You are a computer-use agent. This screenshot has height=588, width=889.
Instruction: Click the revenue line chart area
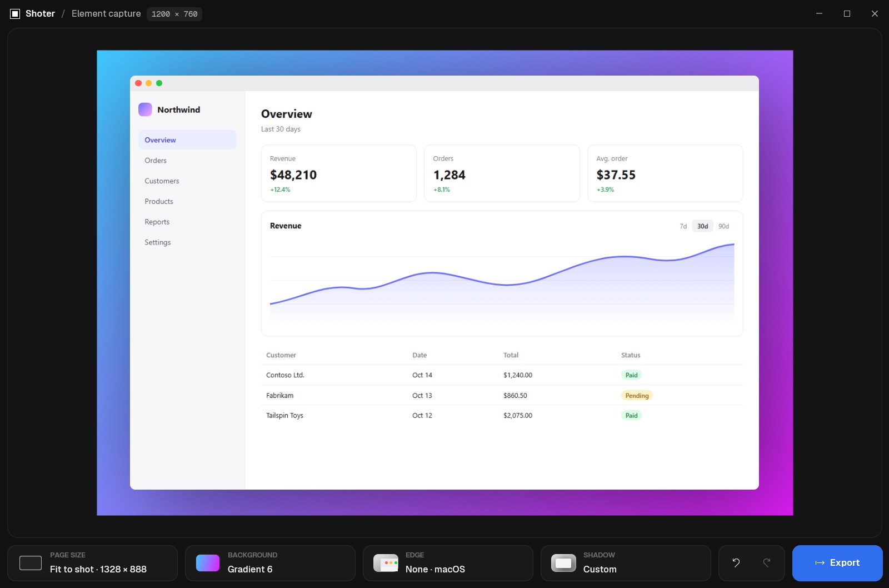coord(502,282)
